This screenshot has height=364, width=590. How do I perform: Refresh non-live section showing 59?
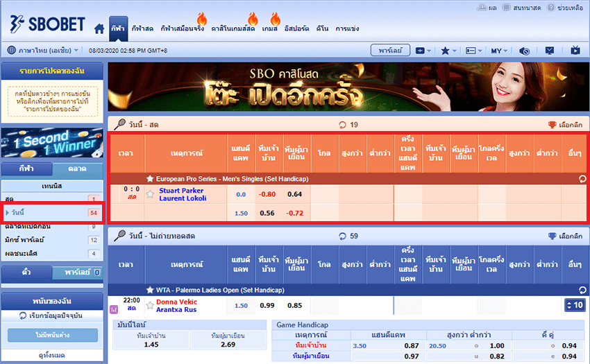[342, 236]
